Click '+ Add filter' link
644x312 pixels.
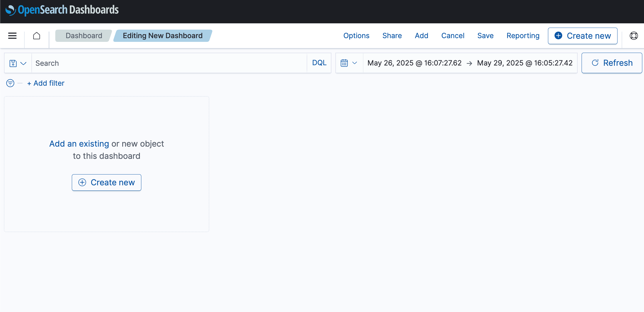(46, 83)
